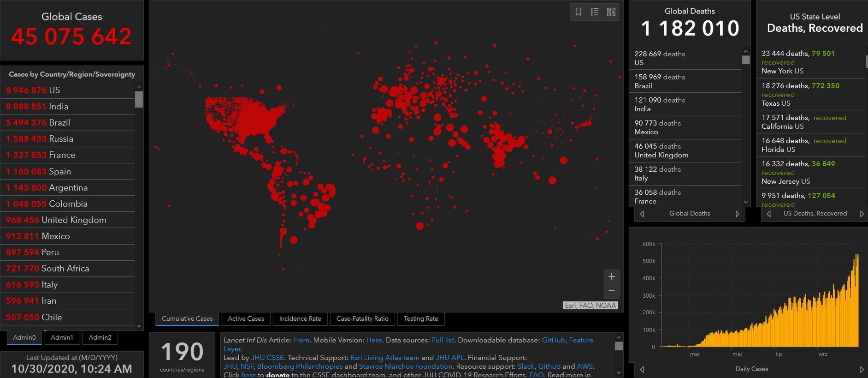The height and width of the screenshot is (378, 868).
Task: Open Esri Living Atlas team link
Action: [385, 358]
